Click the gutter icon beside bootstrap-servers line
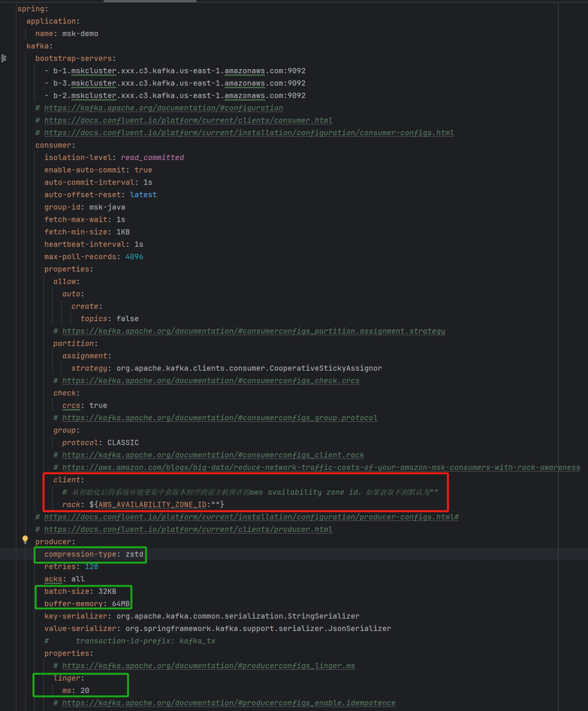This screenshot has height=711, width=588. [x=4, y=58]
